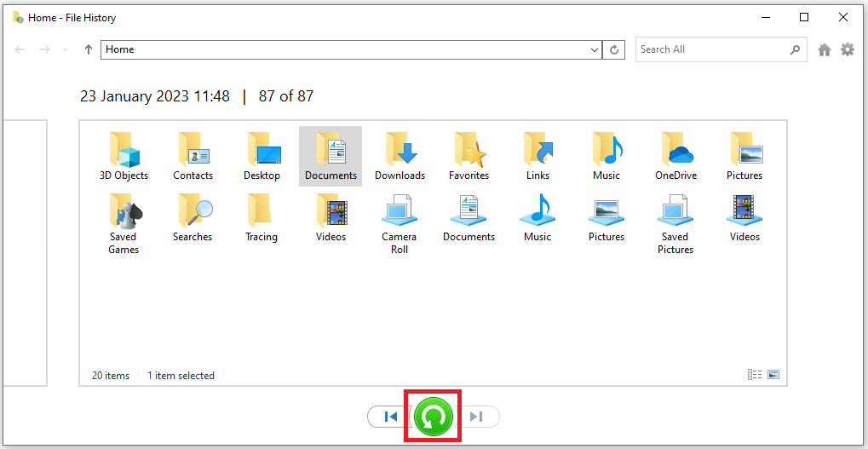
Task: Maximize the File History window
Action: [804, 17]
